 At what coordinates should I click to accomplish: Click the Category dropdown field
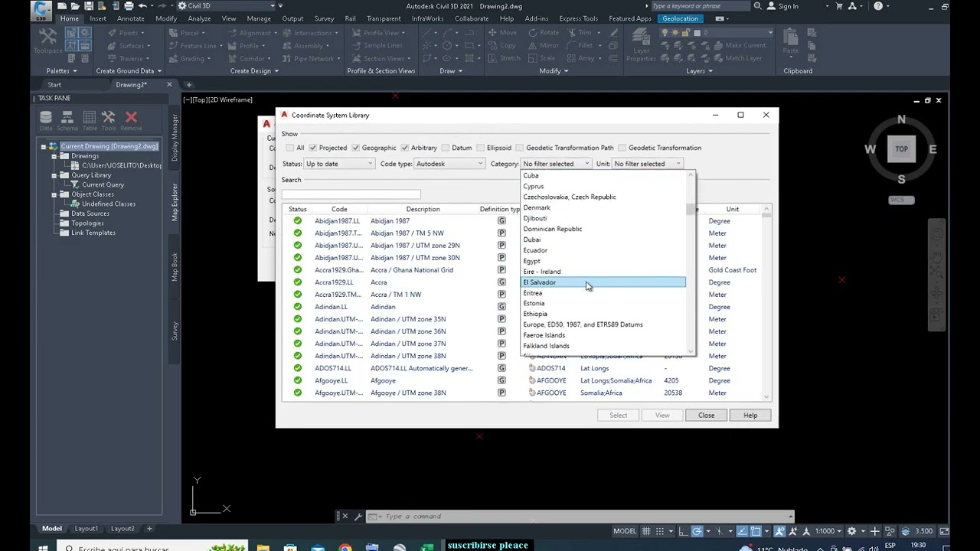pyautogui.click(x=556, y=164)
